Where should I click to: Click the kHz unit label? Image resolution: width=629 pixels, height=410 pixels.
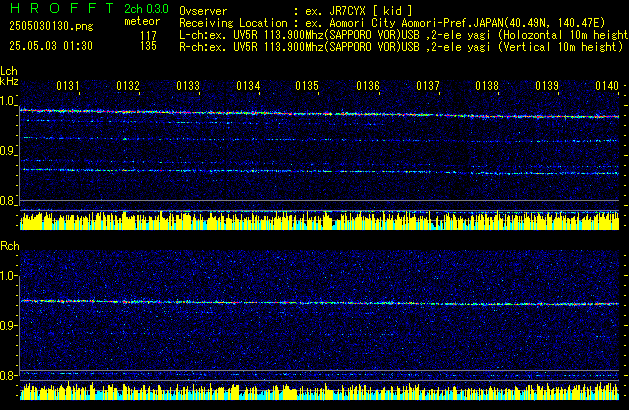9,81
